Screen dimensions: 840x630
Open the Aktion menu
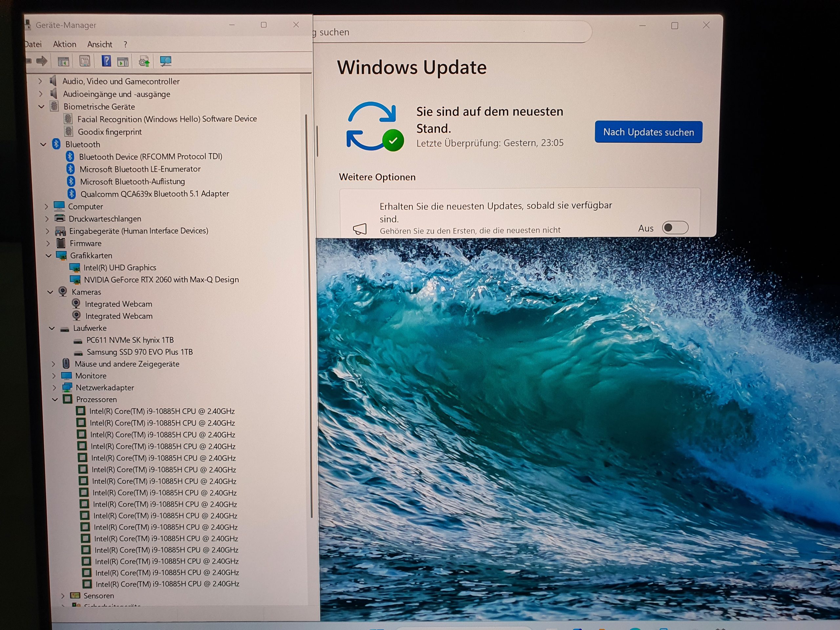[65, 44]
